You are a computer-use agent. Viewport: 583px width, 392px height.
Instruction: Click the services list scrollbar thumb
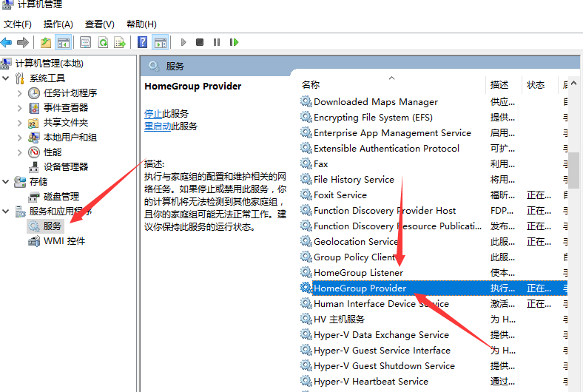point(575,172)
